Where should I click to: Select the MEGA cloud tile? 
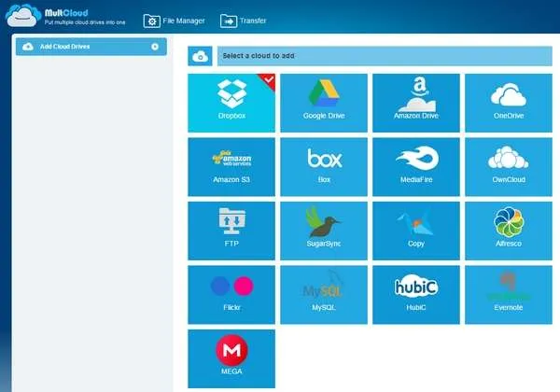(x=231, y=358)
